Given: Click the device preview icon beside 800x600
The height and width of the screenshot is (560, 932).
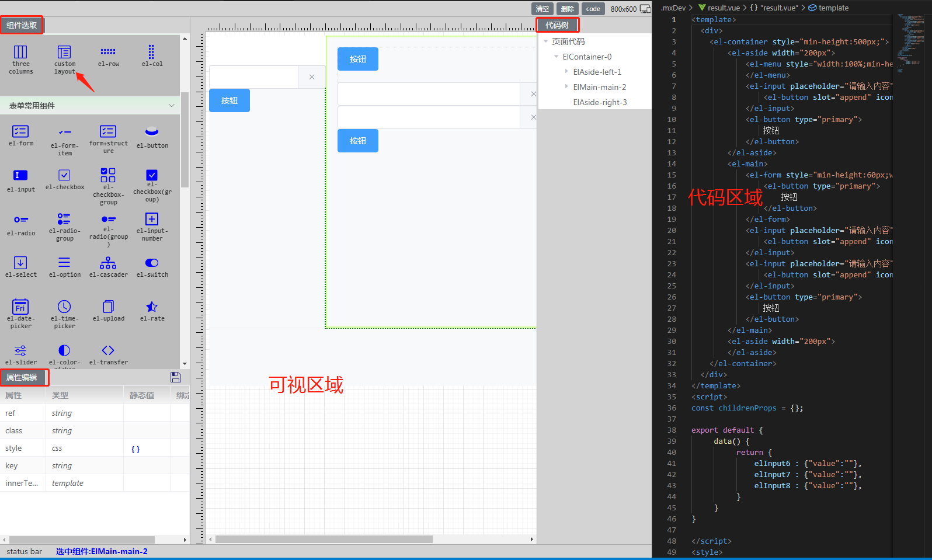Looking at the screenshot, I should point(645,9).
